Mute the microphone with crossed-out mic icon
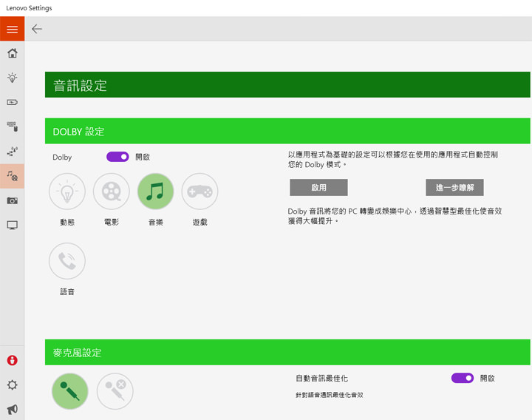532x420 pixels. (x=115, y=391)
